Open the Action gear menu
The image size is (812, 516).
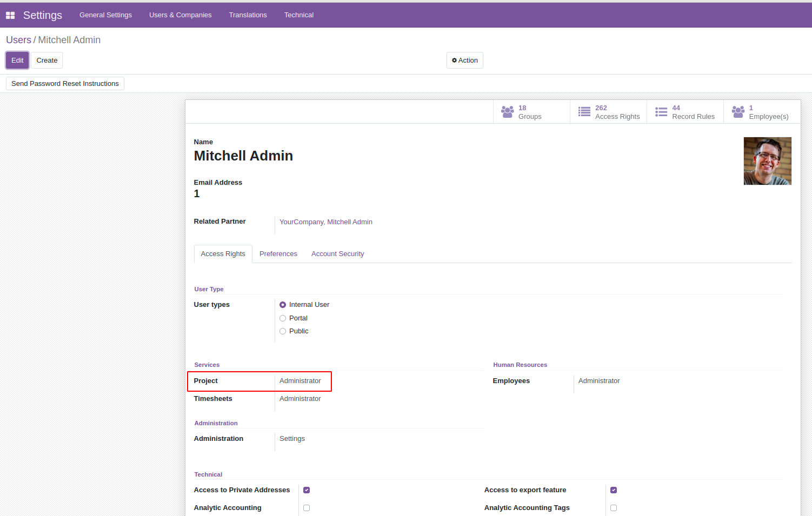pyautogui.click(x=465, y=61)
